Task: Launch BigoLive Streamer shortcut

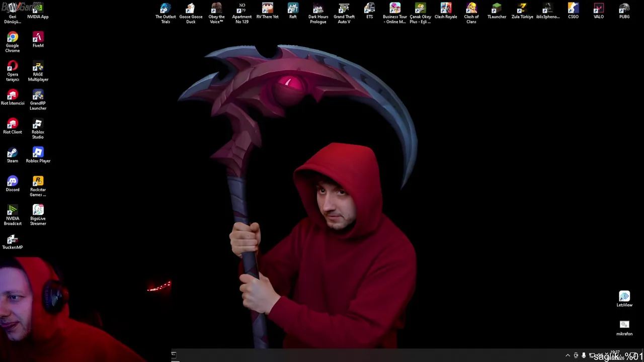Action: click(38, 215)
